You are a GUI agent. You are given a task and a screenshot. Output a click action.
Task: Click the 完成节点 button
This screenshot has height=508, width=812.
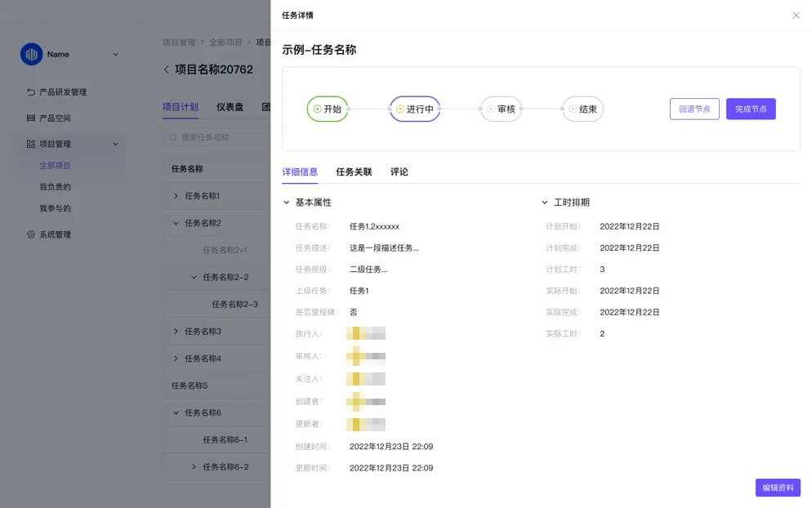[x=751, y=107]
